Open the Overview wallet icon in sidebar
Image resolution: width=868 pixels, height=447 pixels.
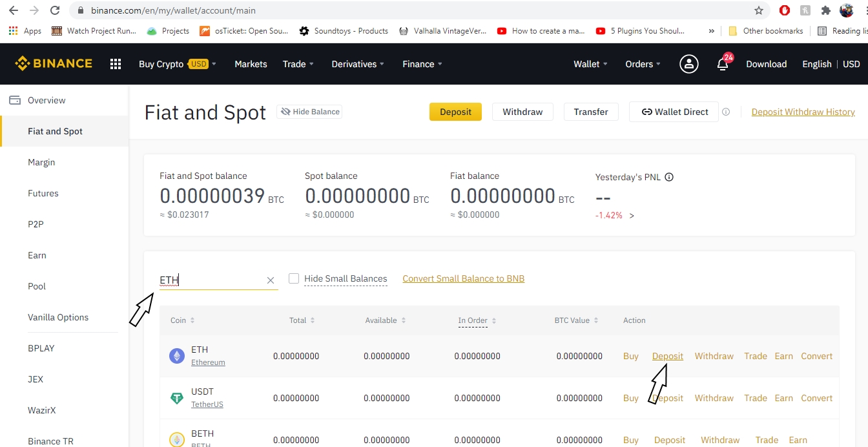coord(14,100)
